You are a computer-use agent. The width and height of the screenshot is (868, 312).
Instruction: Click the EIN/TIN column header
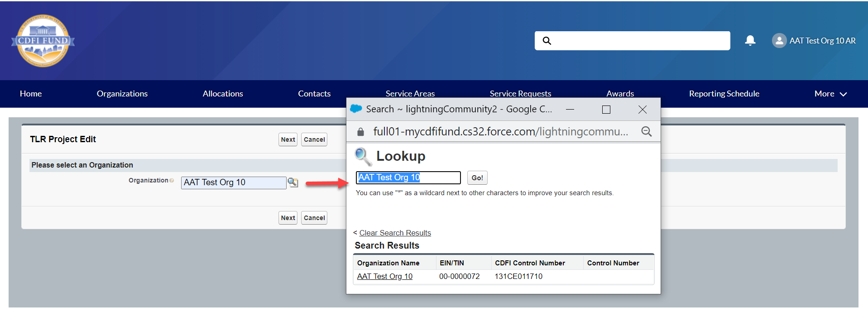(452, 263)
